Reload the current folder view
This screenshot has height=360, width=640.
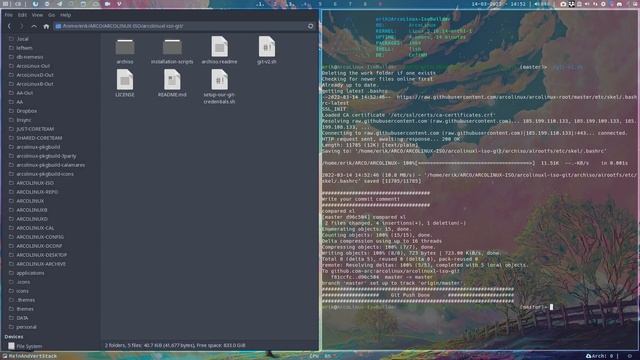(310, 26)
